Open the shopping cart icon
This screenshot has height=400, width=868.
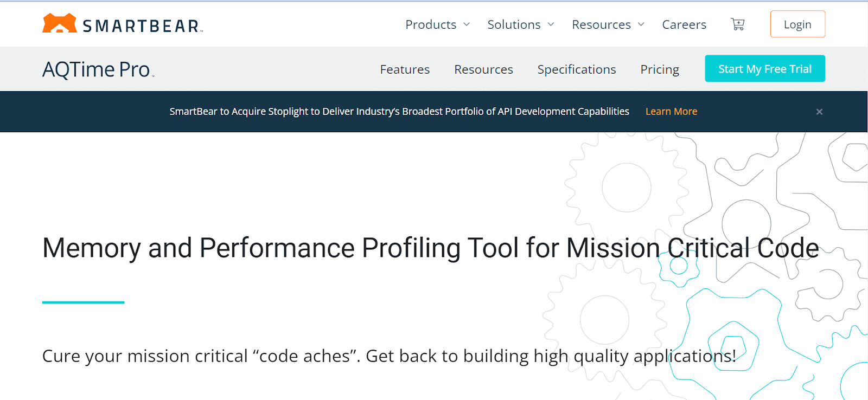pyautogui.click(x=737, y=24)
